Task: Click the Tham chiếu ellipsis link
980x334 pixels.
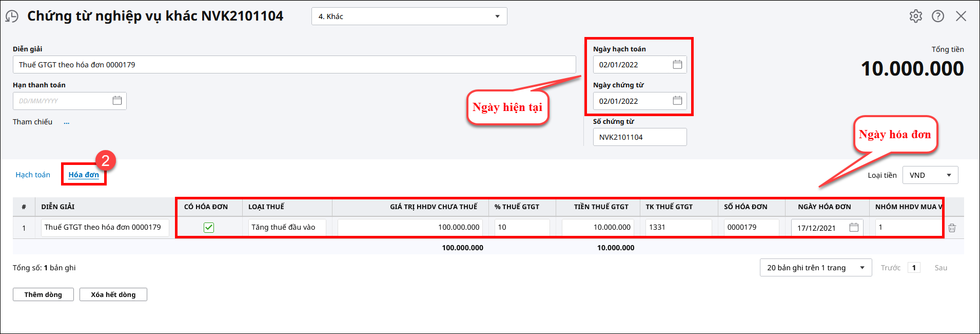Action: (66, 122)
